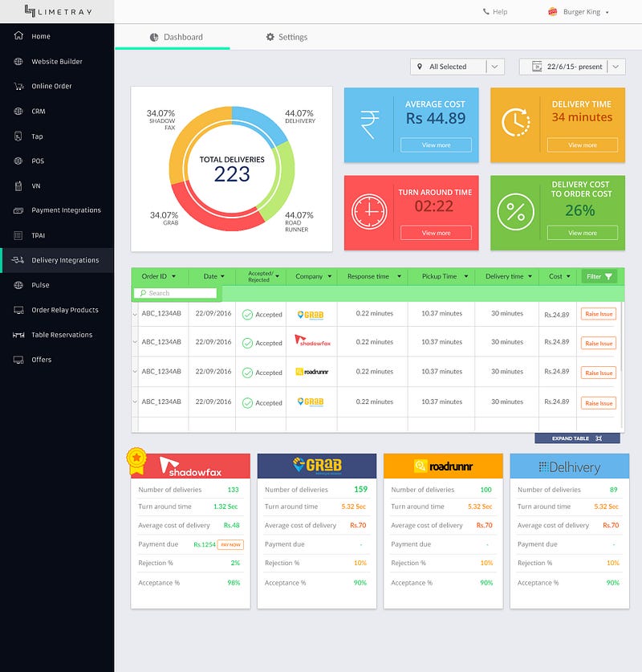Raise Issue on last Grab order

[x=599, y=403]
